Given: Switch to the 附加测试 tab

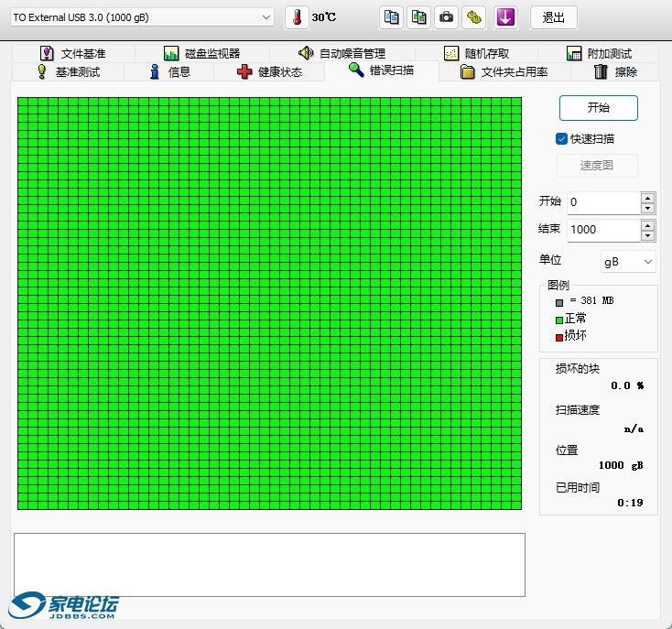Looking at the screenshot, I should [x=599, y=53].
